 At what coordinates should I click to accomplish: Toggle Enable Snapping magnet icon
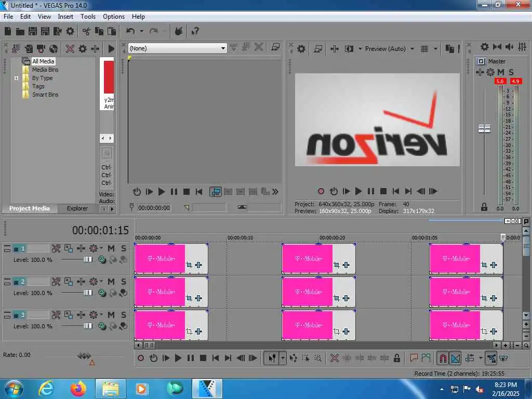pyautogui.click(x=443, y=358)
